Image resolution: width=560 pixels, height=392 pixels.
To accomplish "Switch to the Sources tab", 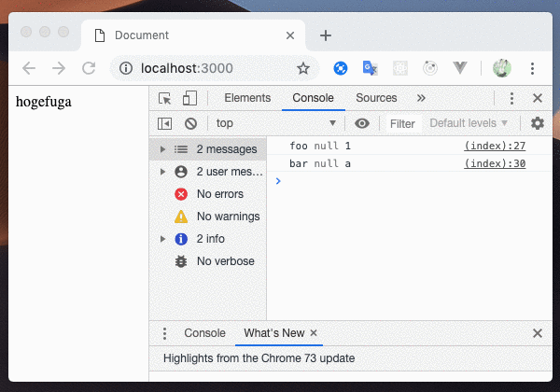I will pyautogui.click(x=376, y=98).
